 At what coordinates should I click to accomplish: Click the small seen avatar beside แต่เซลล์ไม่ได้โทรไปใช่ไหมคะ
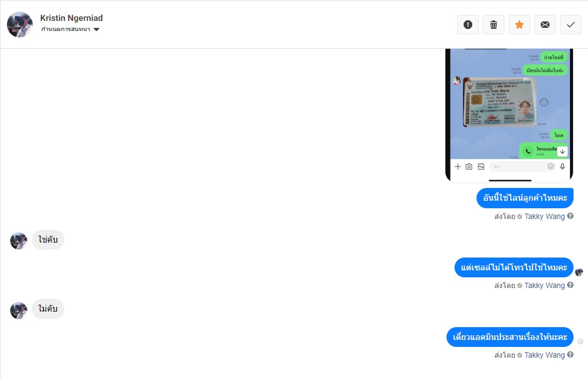tap(579, 272)
